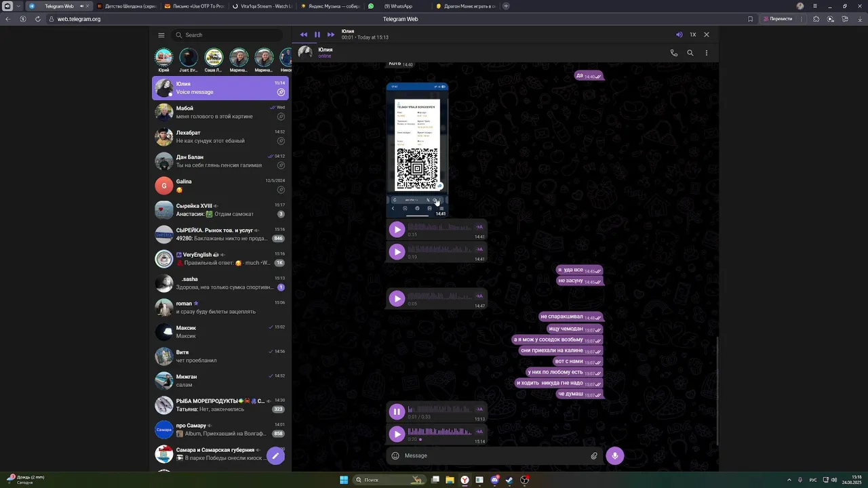
Task: Click the Перевести translate button
Action: click(x=778, y=19)
